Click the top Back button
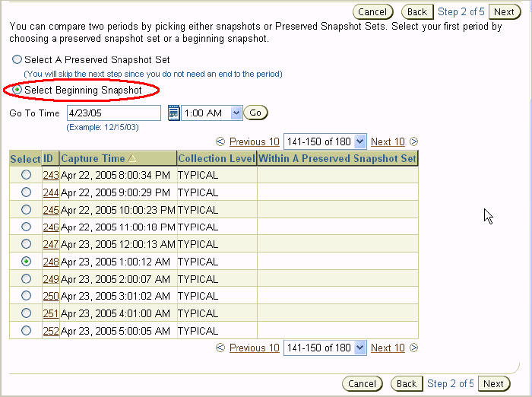Screen dimensions: 532x397 417,12
